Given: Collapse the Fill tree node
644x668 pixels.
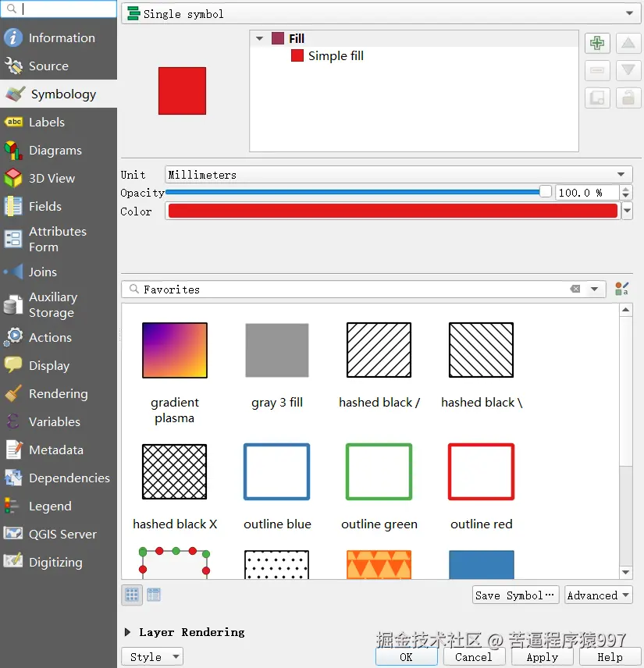Looking at the screenshot, I should coord(260,39).
